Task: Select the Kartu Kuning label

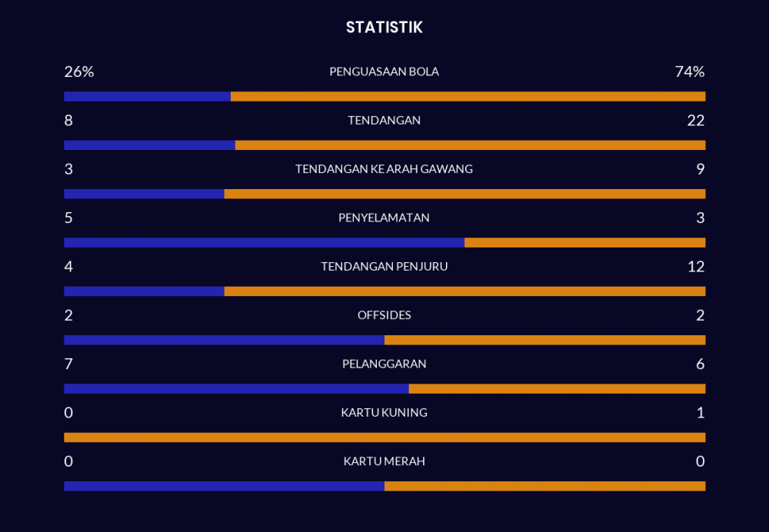Action: [x=384, y=413]
